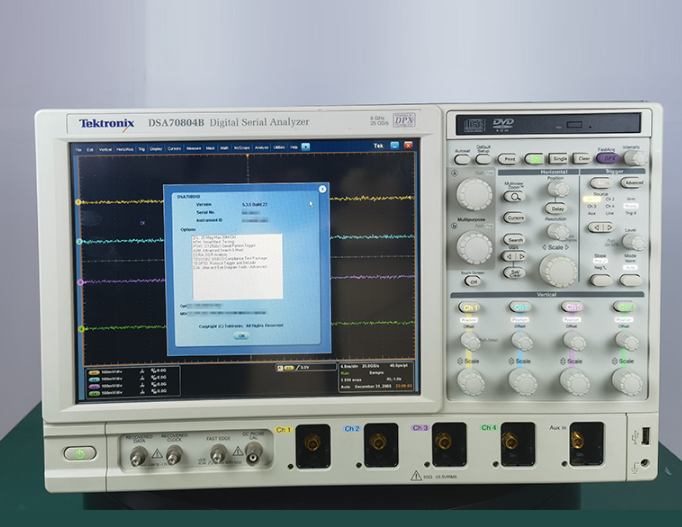The image size is (682, 527).
Task: Close the About dialog with its round X
Action: (322, 189)
